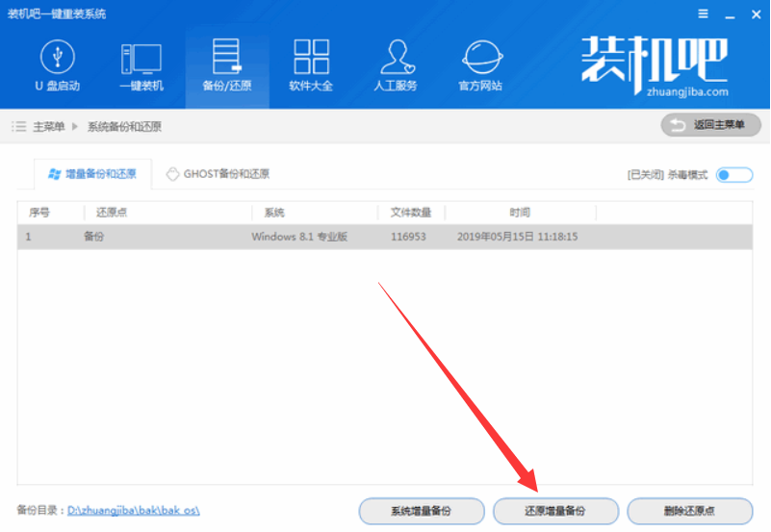Click 系统备份和还原 breadcrumb item

126,126
